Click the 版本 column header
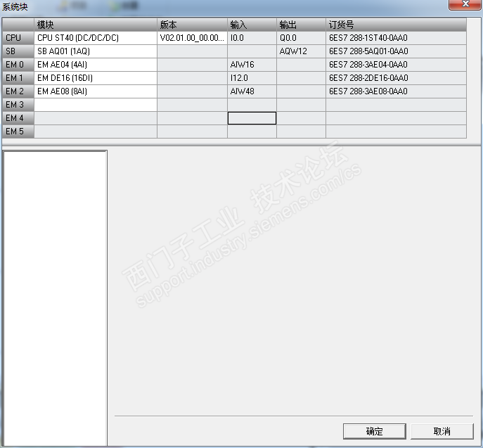 (192, 25)
